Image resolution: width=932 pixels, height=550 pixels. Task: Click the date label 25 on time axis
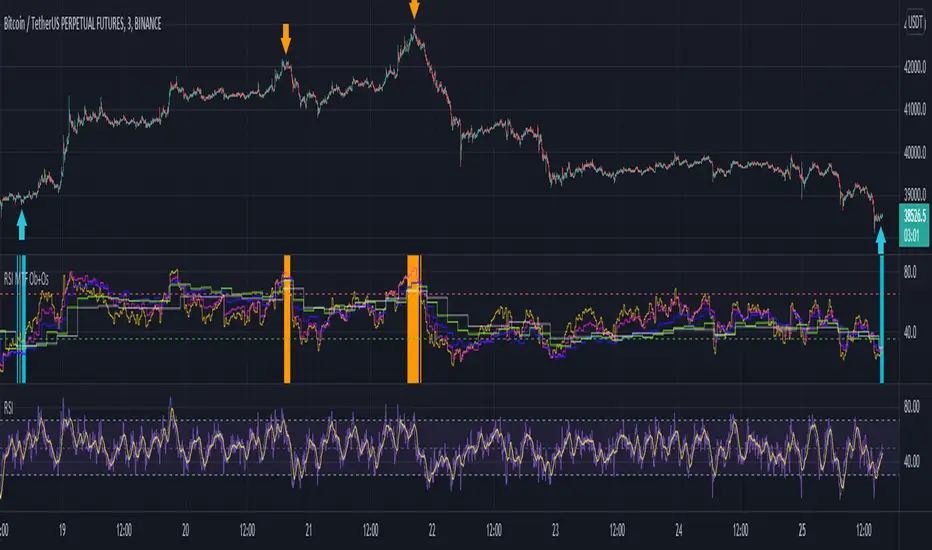pyautogui.click(x=802, y=530)
